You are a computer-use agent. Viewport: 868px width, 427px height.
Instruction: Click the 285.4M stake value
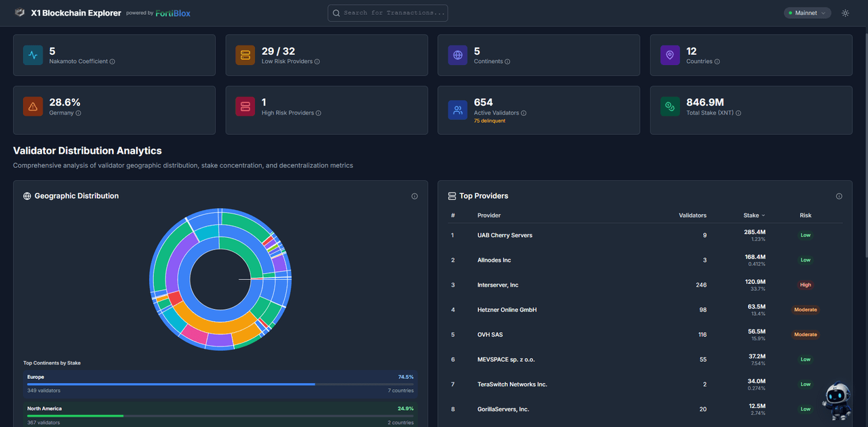tap(755, 232)
